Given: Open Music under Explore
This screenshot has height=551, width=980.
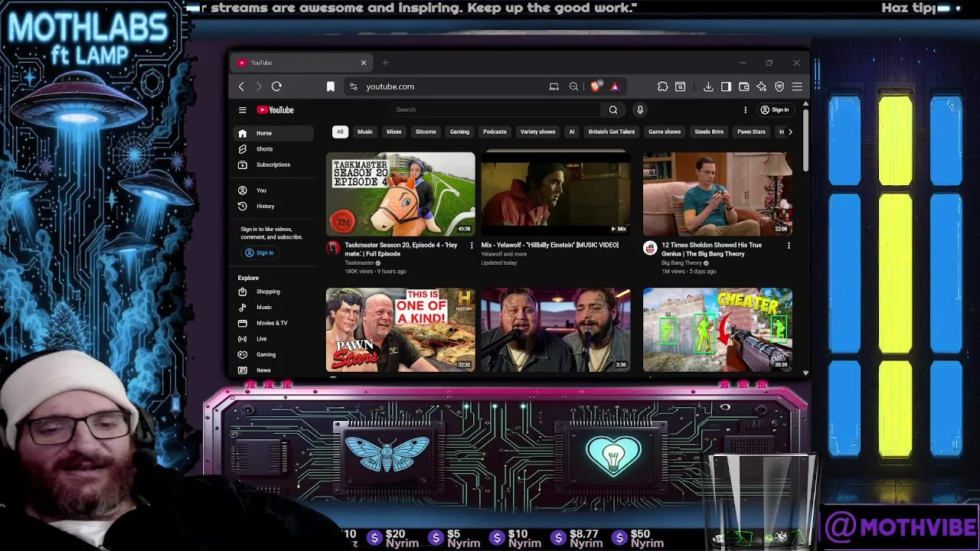Looking at the screenshot, I should [274, 307].
